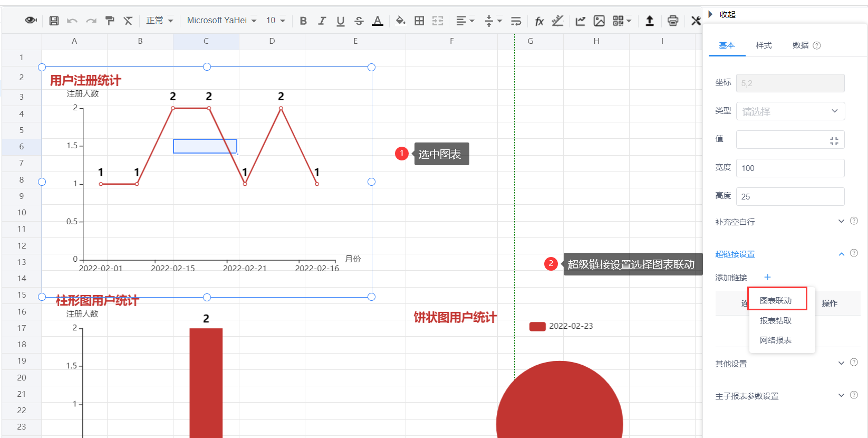This screenshot has width=868, height=438.
Task: Click the upload/import icon
Action: click(650, 21)
